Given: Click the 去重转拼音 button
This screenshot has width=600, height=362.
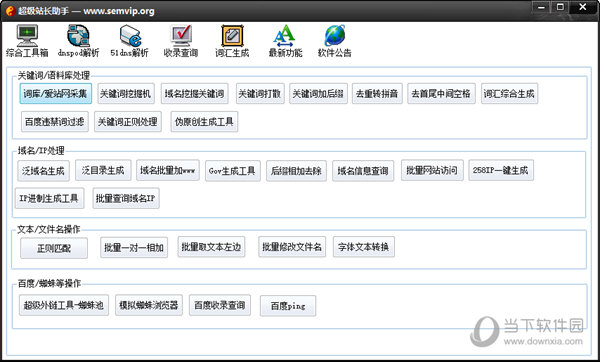Looking at the screenshot, I should coord(377,94).
